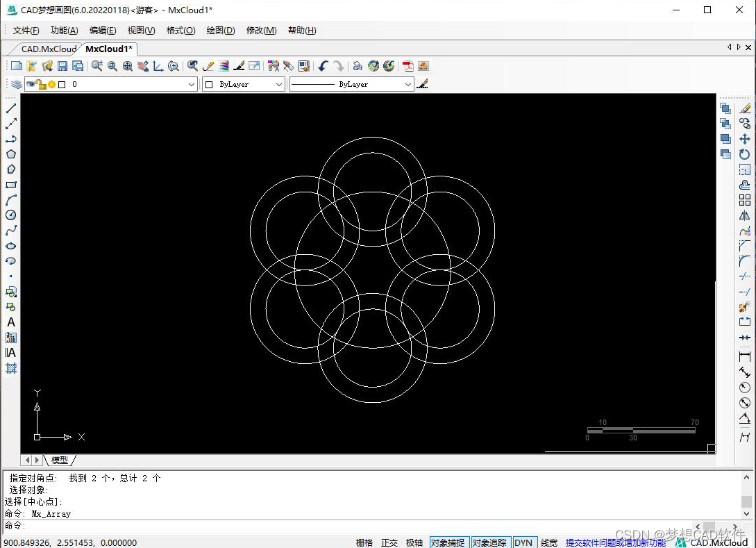Screen dimensions: 756x548
Task: Toggle the 线宽 lineweight display
Action: click(548, 542)
